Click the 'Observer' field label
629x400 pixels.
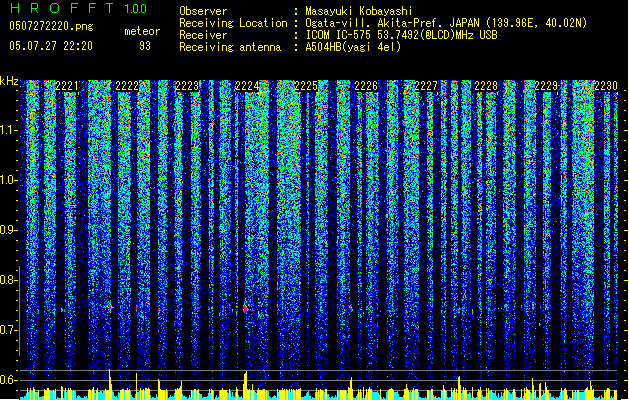coord(203,11)
